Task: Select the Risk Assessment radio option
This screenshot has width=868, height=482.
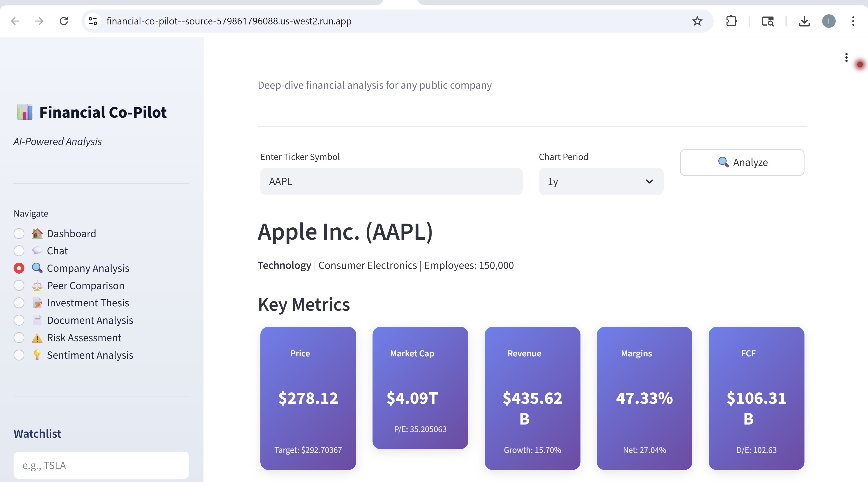Action: coord(19,338)
